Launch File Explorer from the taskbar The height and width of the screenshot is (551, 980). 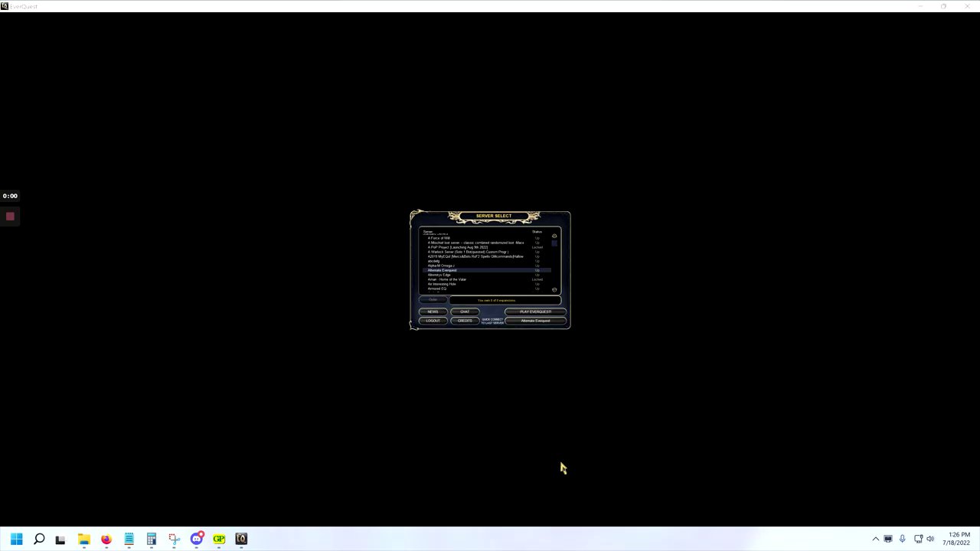pyautogui.click(x=83, y=539)
